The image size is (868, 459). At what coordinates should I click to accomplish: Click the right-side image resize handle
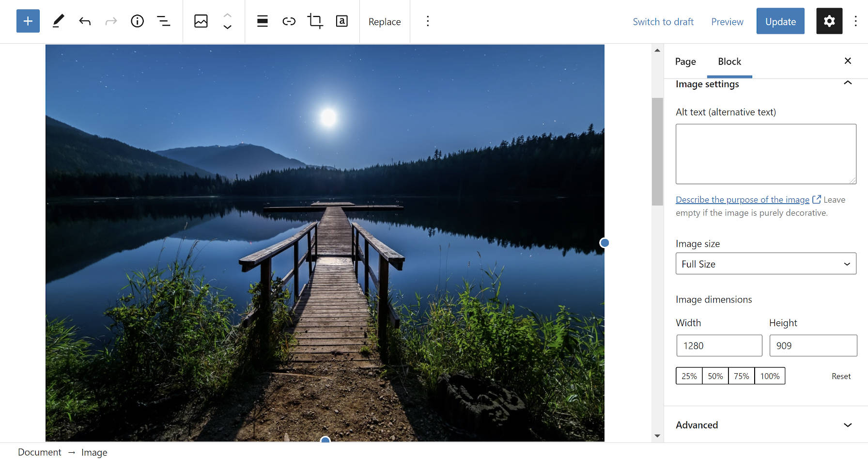click(604, 243)
